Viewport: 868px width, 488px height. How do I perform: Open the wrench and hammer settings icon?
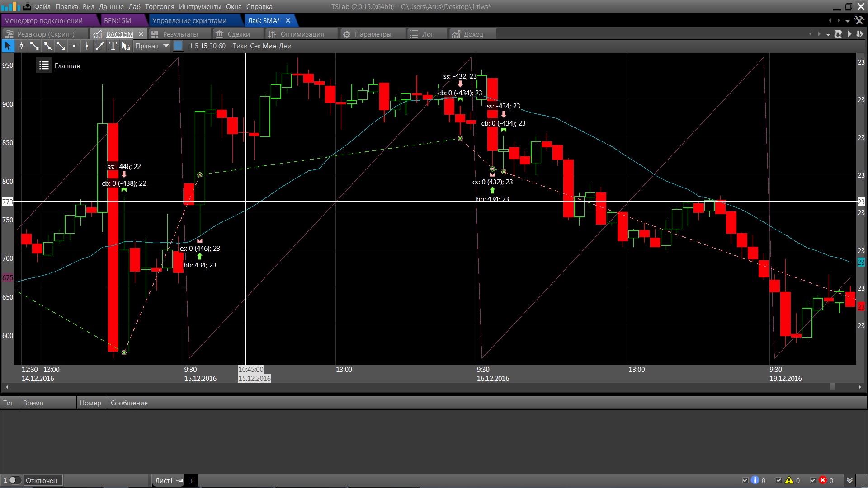[859, 21]
